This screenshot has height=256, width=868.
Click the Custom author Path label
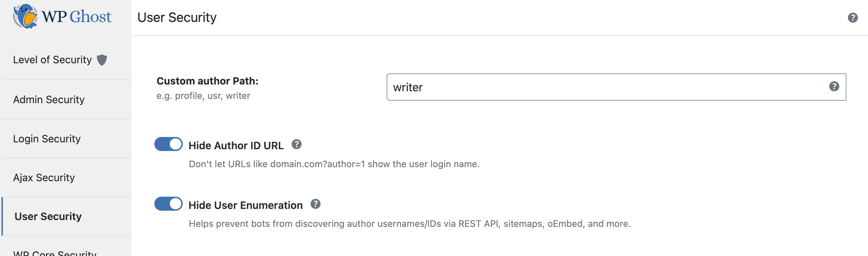tap(207, 81)
